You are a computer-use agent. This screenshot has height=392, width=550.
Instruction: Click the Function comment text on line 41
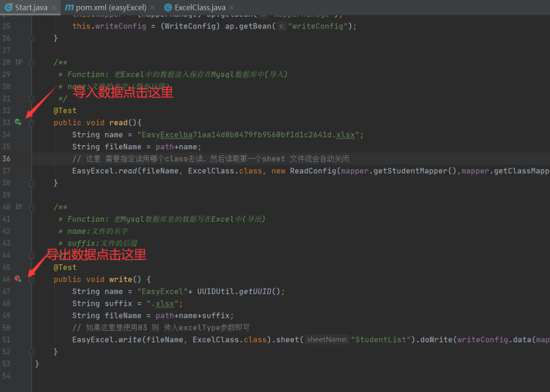coord(166,219)
